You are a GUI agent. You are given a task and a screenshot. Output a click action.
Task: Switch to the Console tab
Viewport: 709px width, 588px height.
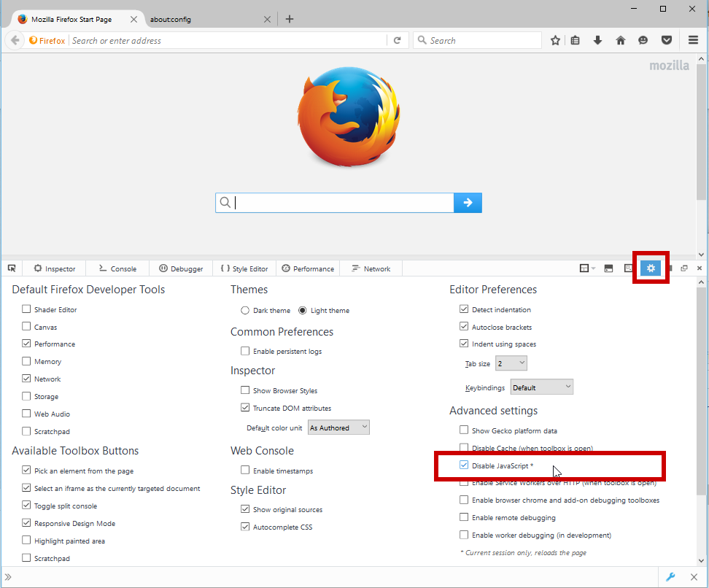[117, 268]
